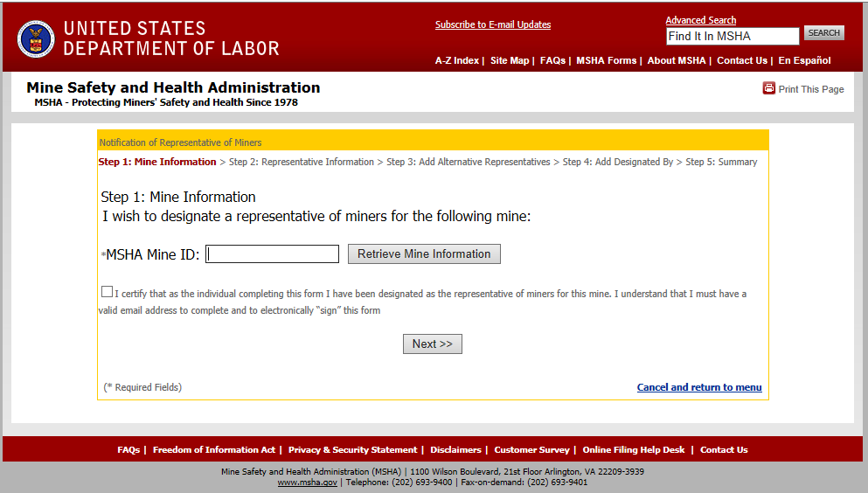Open the Subscribe to E-mail Updates link
868x493 pixels.
coord(493,24)
